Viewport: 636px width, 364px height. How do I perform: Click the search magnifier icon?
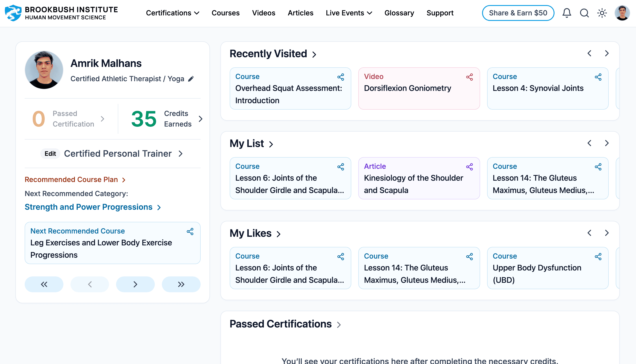tap(584, 13)
